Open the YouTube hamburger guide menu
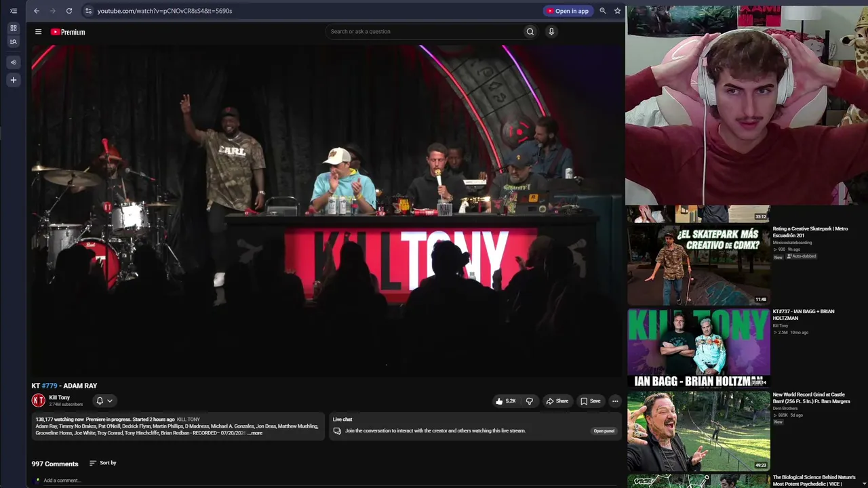The height and width of the screenshot is (488, 868). point(39,32)
